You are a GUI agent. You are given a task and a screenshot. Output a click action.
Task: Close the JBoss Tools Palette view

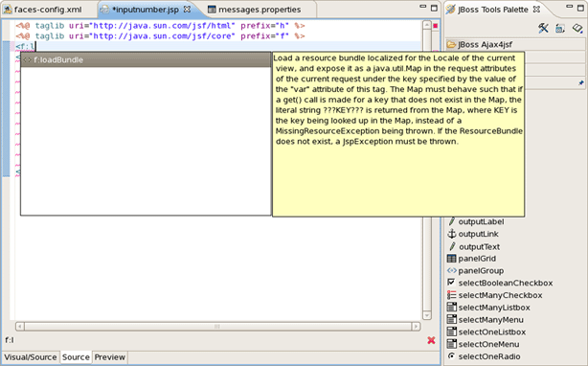[x=537, y=9]
